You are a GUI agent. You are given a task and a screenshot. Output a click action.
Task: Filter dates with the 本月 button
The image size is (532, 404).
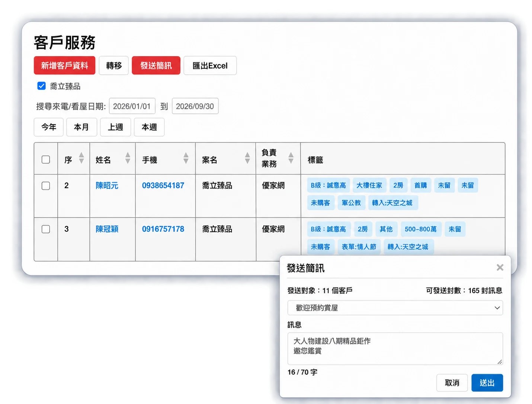(x=82, y=127)
